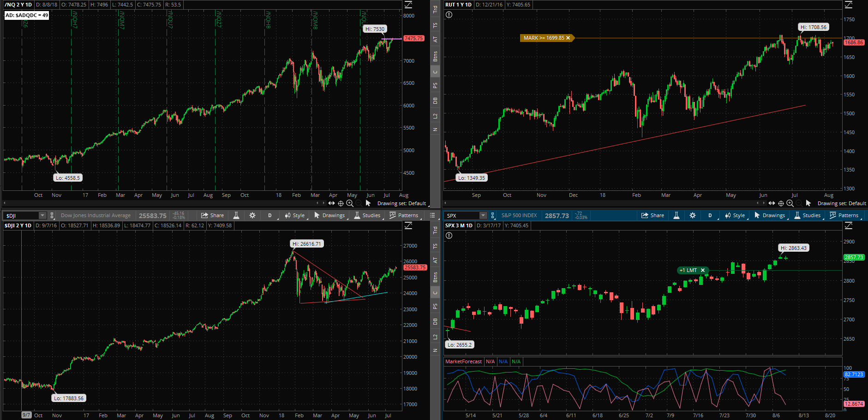Open Drawing set: Default dropdown under RUT chart
This screenshot has width=868, height=420.
pyautogui.click(x=842, y=203)
